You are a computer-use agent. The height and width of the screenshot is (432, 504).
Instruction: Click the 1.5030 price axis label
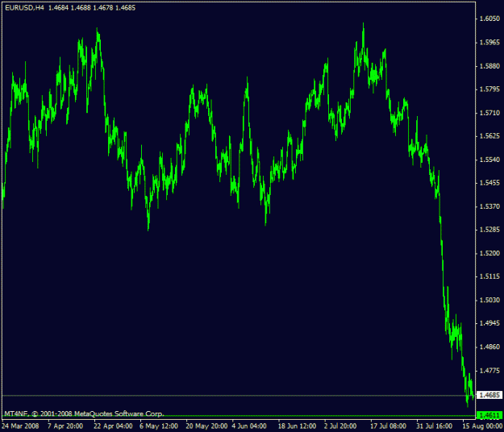coord(489,300)
